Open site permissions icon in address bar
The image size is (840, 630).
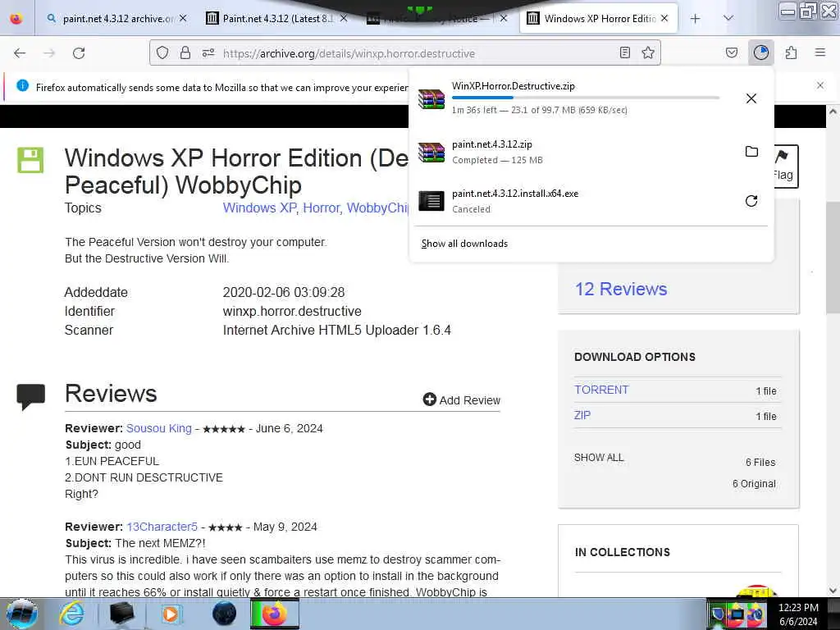(208, 53)
